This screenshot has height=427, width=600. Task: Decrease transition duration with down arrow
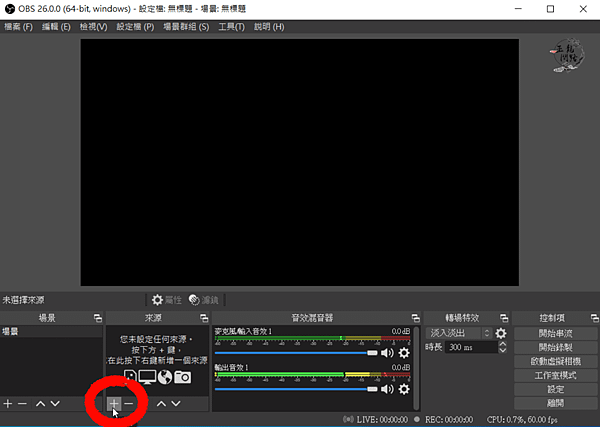pyautogui.click(x=503, y=350)
